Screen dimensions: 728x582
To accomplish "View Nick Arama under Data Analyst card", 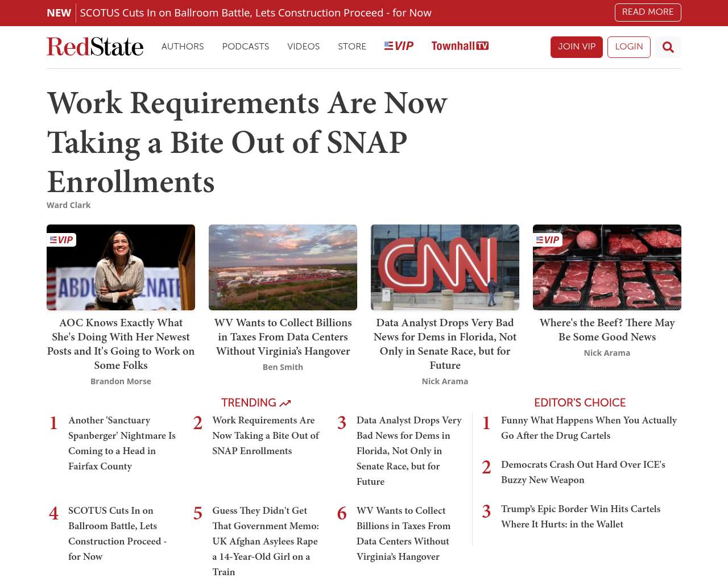I will coord(445,381).
